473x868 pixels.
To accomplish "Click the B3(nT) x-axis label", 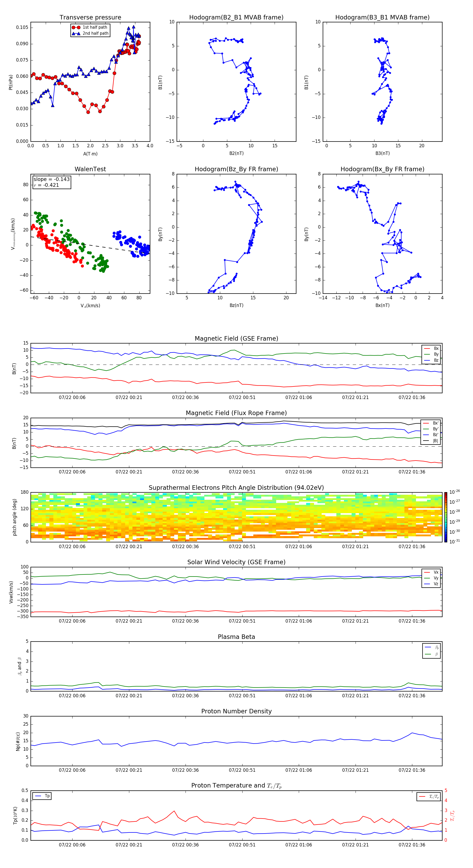I will (382, 153).
